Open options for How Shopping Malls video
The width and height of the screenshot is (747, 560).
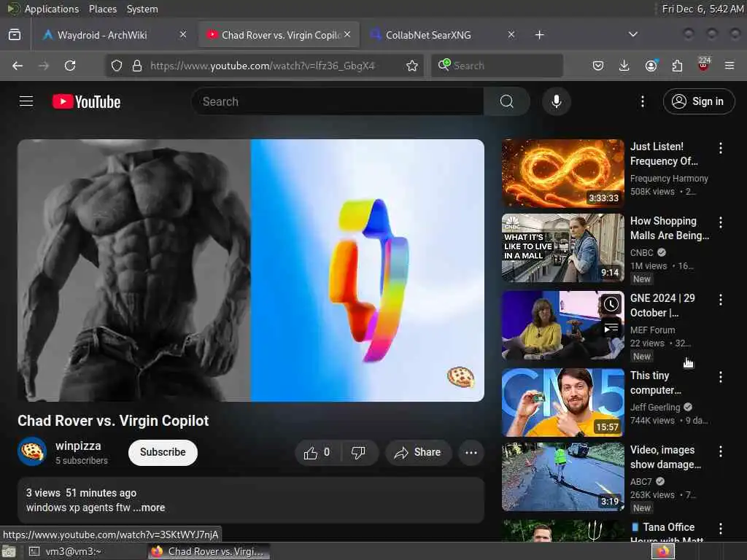720,222
